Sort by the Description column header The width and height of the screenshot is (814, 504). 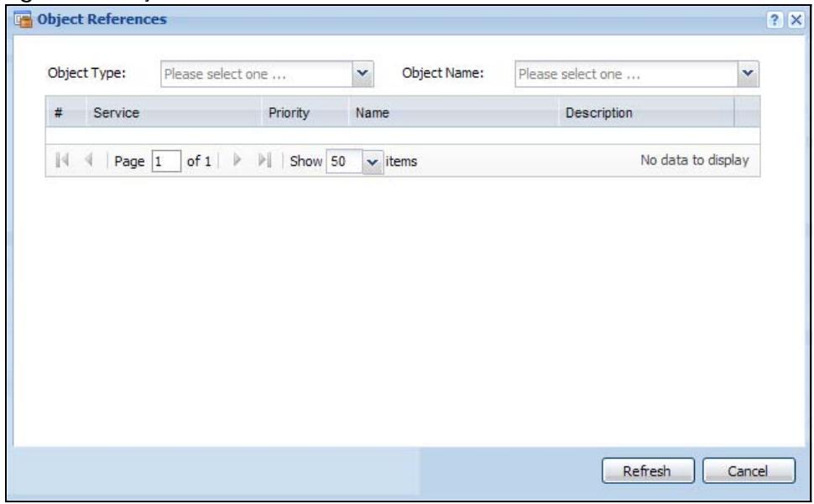click(x=646, y=112)
